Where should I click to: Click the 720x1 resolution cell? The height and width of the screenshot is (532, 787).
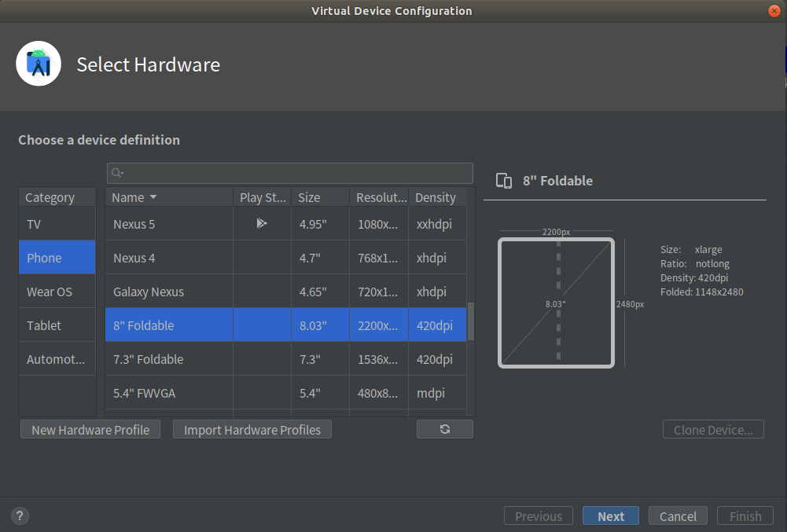379,292
